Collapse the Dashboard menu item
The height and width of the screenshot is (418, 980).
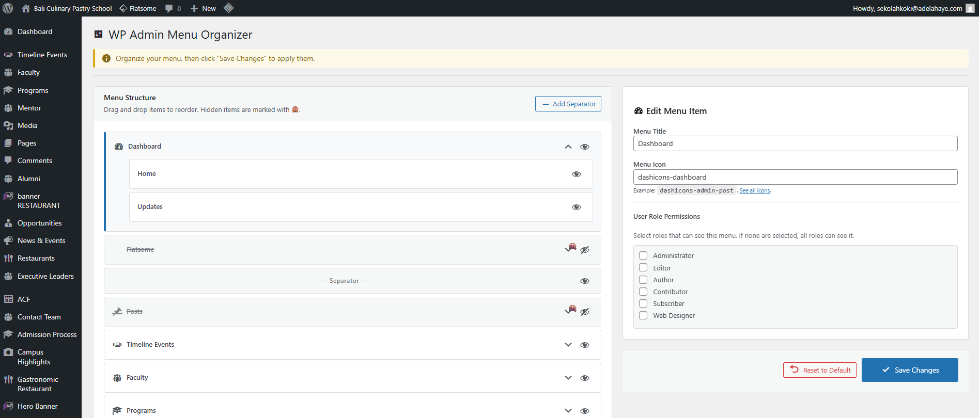568,147
